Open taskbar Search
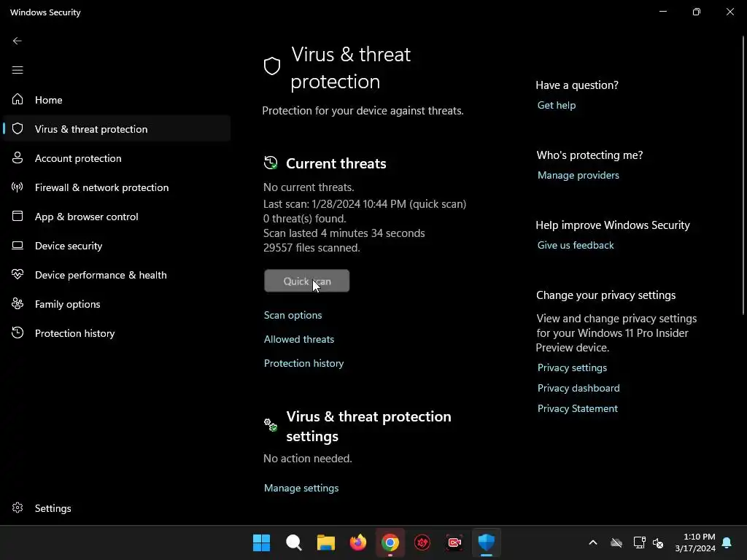Image resolution: width=747 pixels, height=560 pixels. pos(293,542)
